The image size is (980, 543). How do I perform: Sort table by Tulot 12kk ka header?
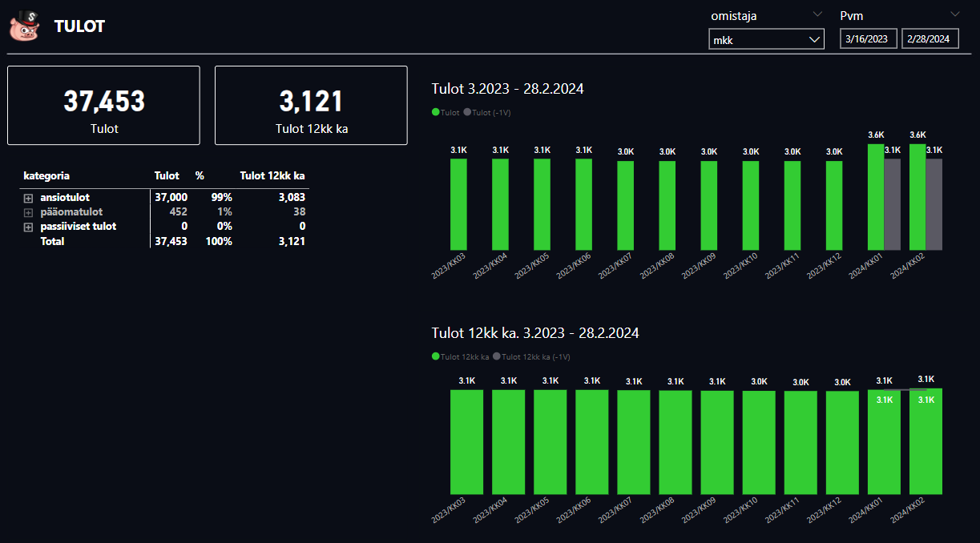click(x=272, y=175)
